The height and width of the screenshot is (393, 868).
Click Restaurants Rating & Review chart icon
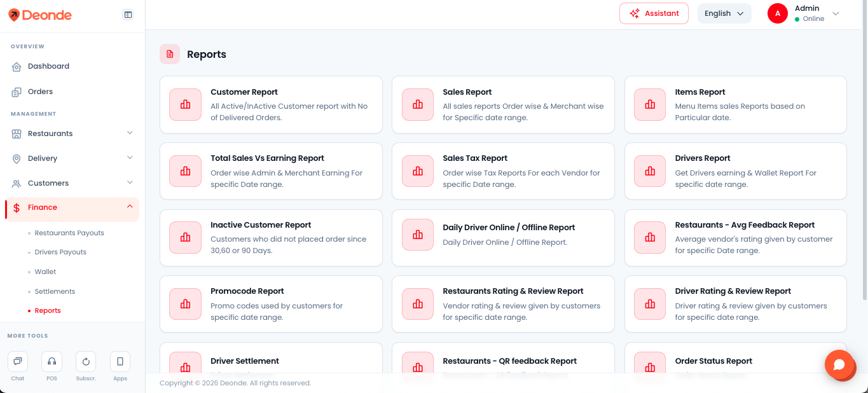[418, 304]
